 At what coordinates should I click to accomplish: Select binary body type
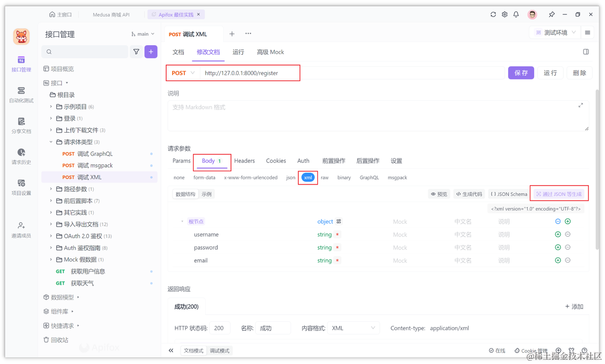[344, 178]
